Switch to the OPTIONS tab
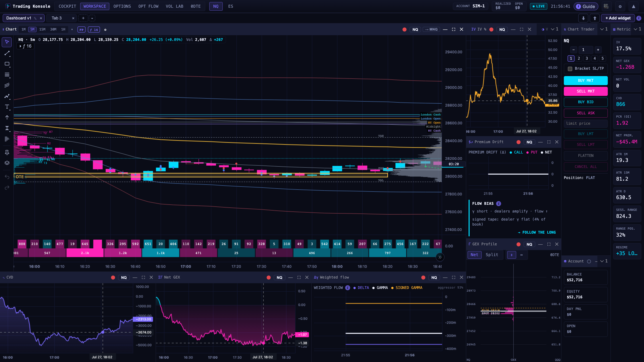644x362 pixels. click(122, 6)
